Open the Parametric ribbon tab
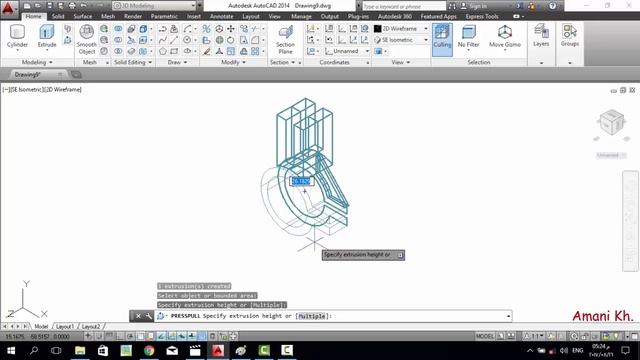 [164, 16]
